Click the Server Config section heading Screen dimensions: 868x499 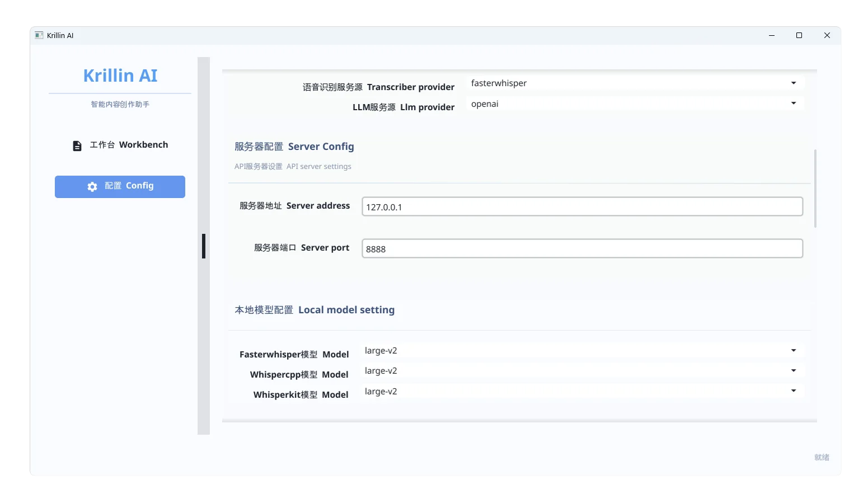click(294, 147)
